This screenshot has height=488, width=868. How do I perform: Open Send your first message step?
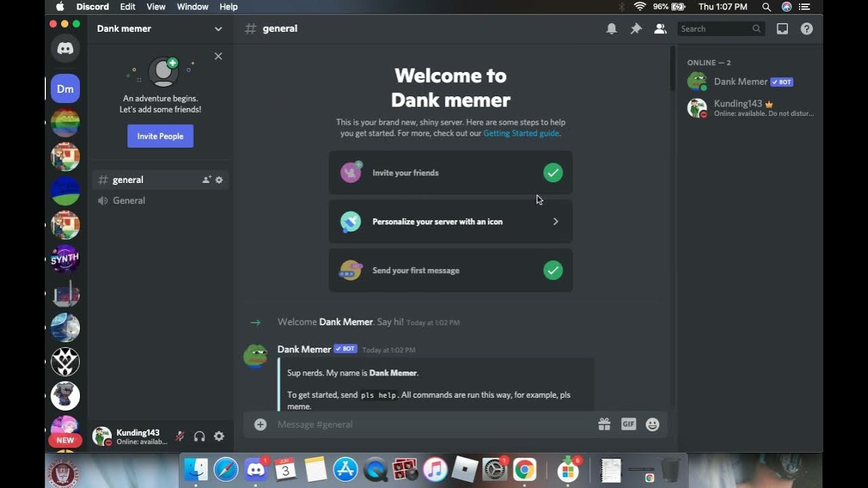click(x=450, y=270)
